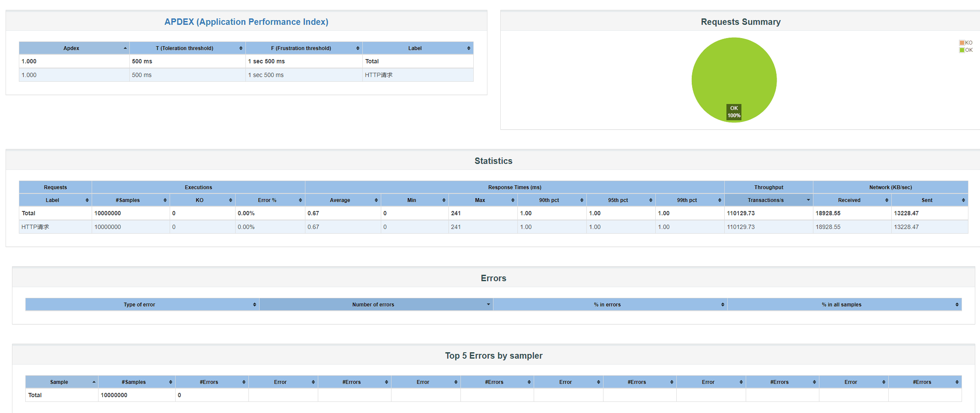
Task: Sort Statistics by KO column
Action: click(202, 200)
